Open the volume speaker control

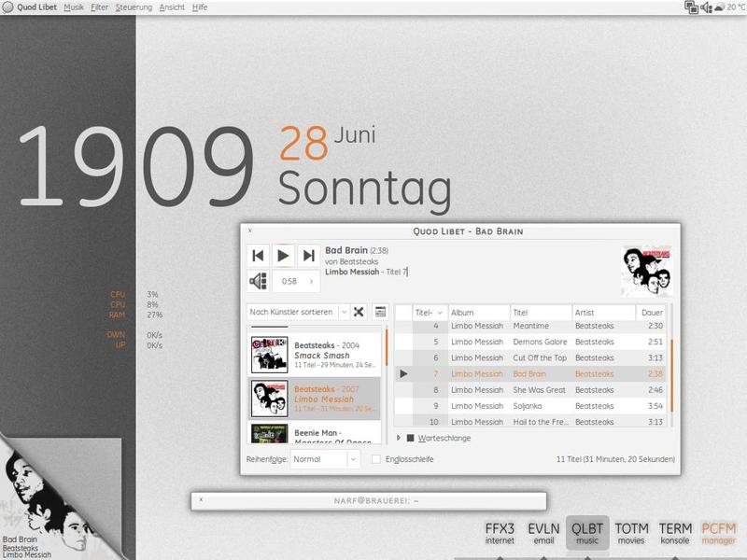click(259, 281)
